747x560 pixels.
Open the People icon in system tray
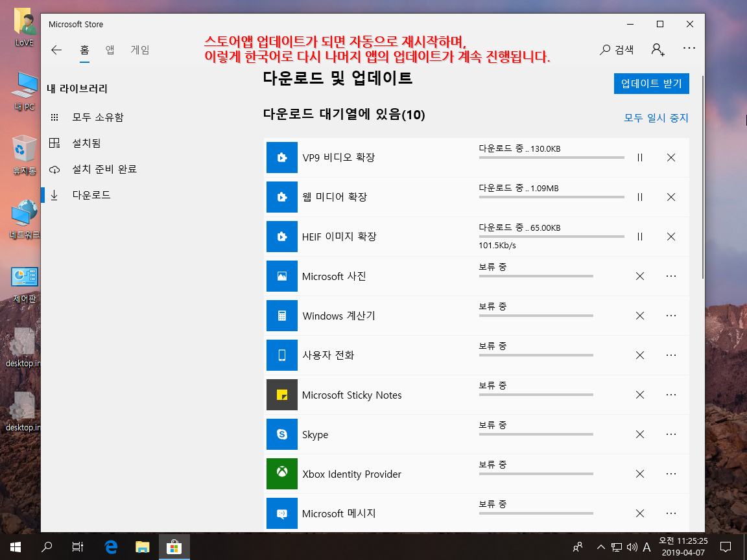(578, 546)
